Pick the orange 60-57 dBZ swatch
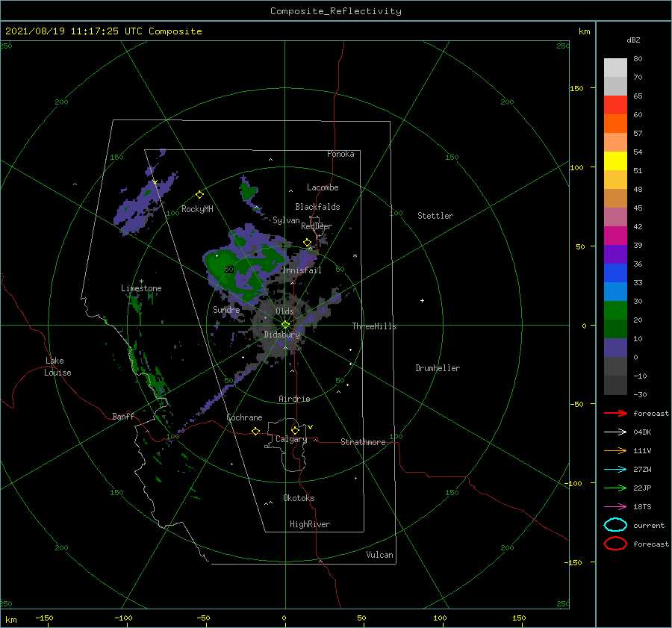This screenshot has width=672, height=628. point(615,123)
